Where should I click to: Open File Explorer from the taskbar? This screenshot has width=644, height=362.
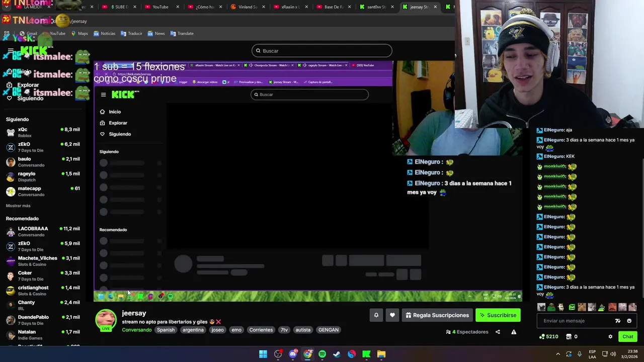point(381,354)
